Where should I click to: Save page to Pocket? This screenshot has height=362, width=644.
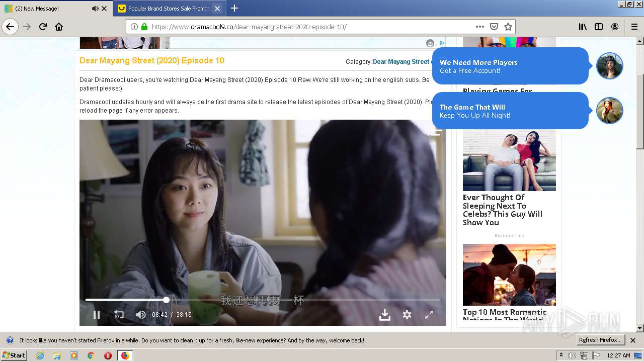coord(494,27)
